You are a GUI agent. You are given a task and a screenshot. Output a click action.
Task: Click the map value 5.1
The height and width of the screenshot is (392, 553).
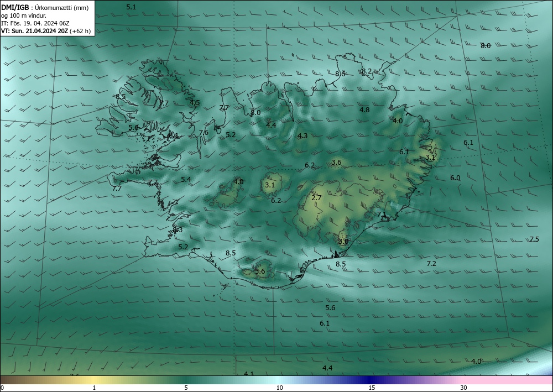click(131, 7)
